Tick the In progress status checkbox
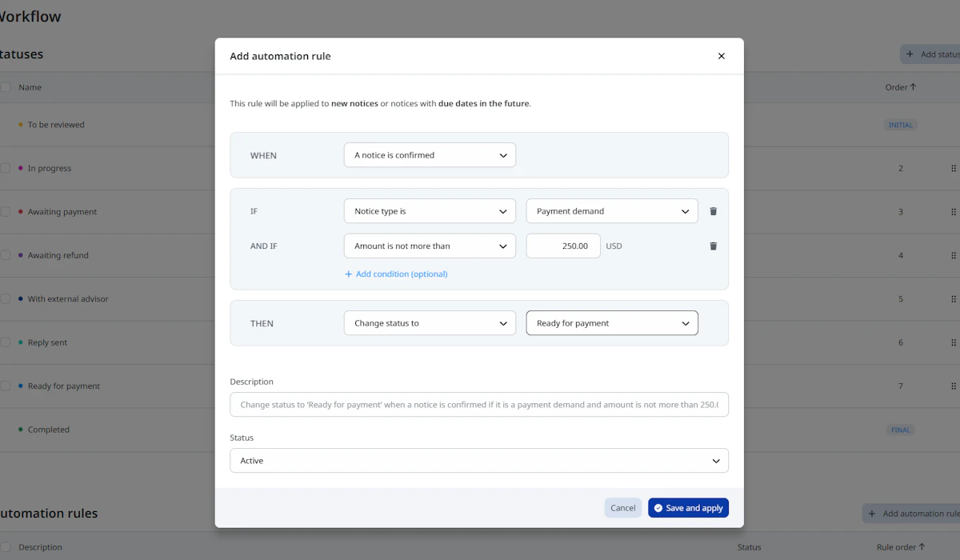 click(6, 169)
